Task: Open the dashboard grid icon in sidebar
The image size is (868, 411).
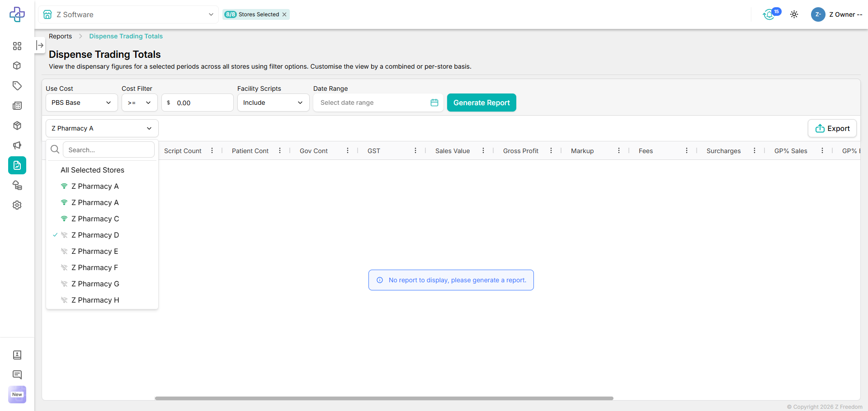Action: click(17, 46)
